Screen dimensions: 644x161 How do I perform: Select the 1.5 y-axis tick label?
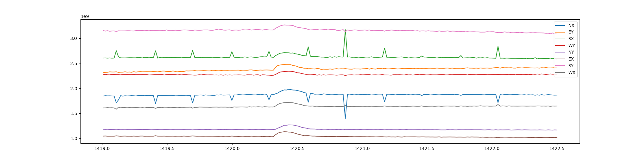click(74, 113)
